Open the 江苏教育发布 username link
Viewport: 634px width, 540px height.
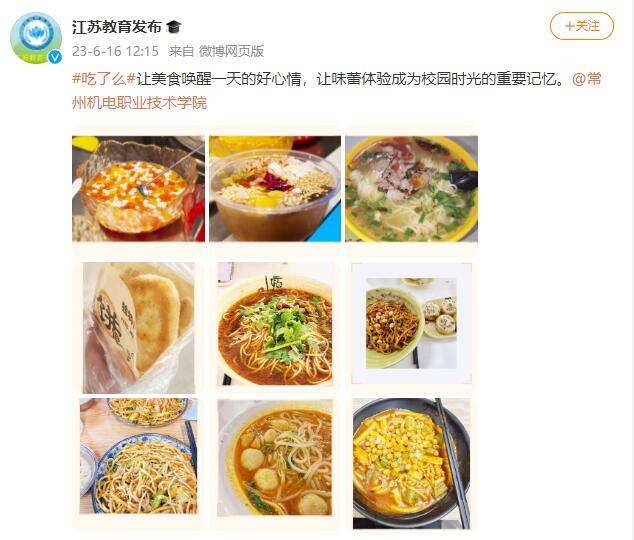coord(116,27)
